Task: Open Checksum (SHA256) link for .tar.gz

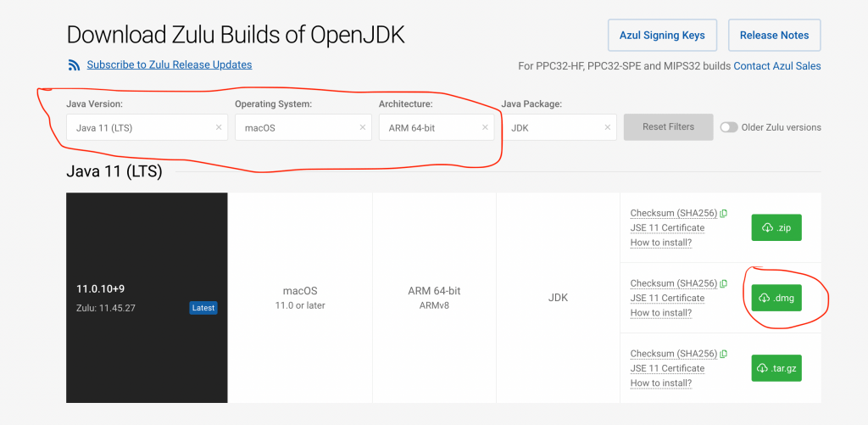Action: 674,354
